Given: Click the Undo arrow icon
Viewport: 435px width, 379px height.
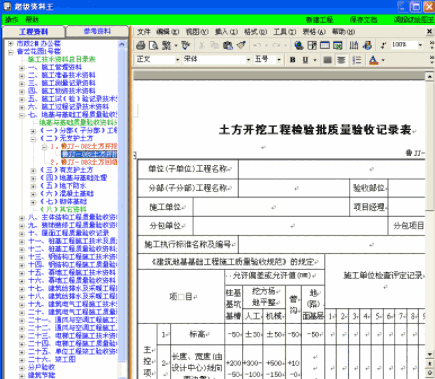Looking at the screenshot, I should (257, 45).
